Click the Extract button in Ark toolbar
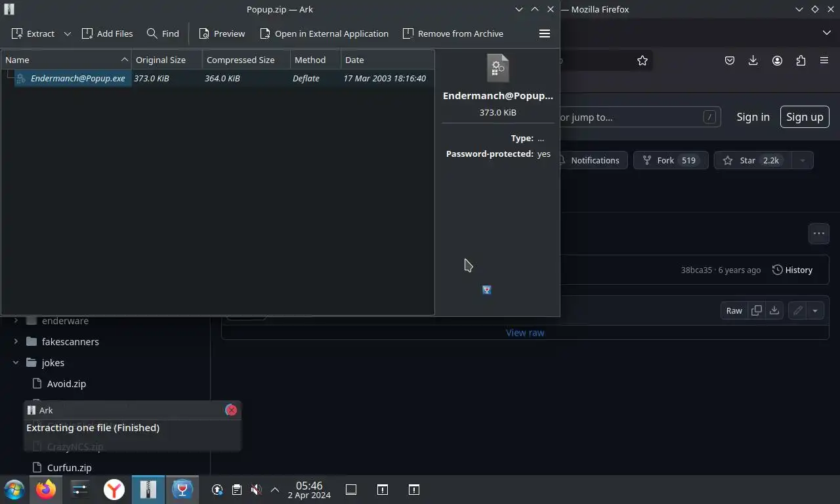Screen dimensions: 840x504 33,33
